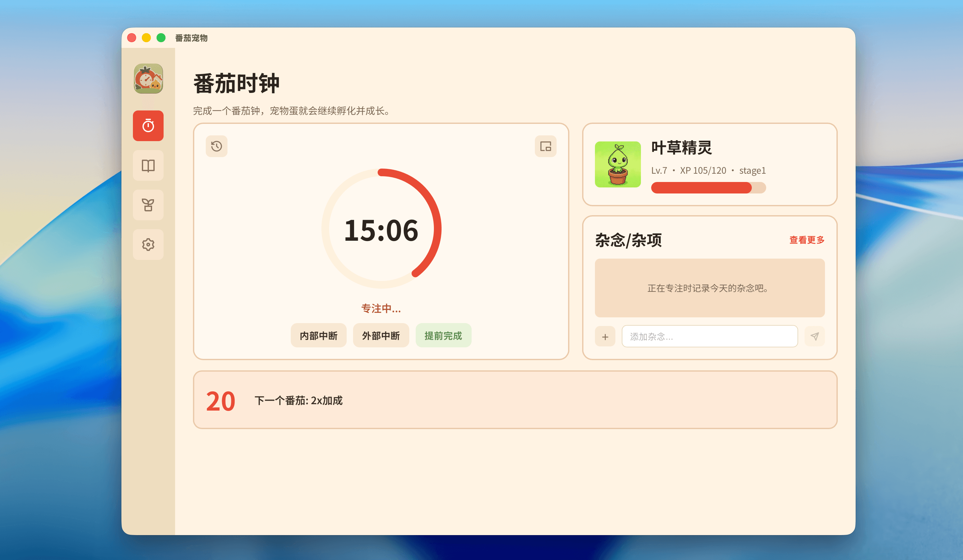This screenshot has height=560, width=963.
Task: Click the Lv.7 XP 105/120 stage1 text
Action: (x=708, y=170)
